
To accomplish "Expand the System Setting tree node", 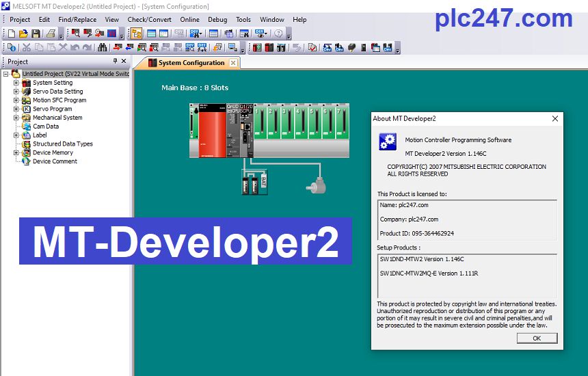I will point(16,83).
